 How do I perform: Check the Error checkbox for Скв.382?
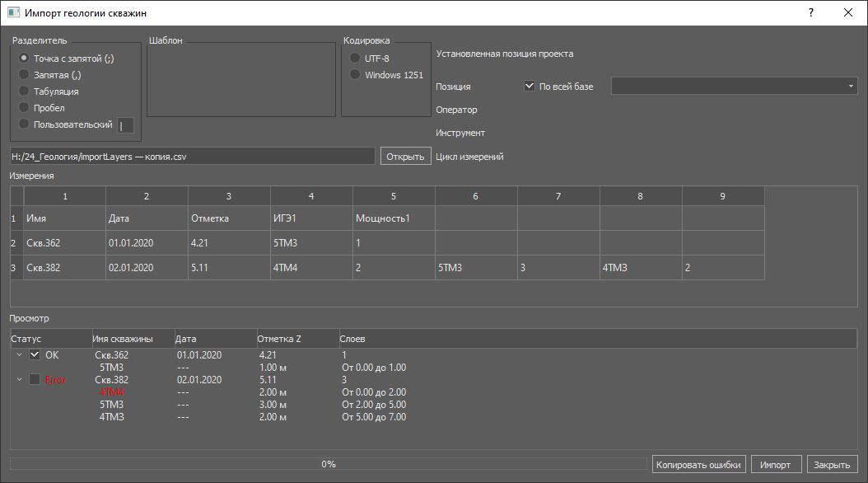point(35,380)
